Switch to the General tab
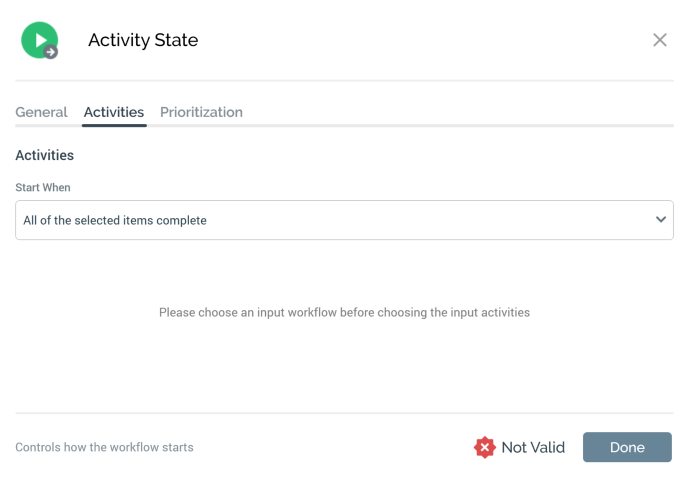 click(41, 112)
